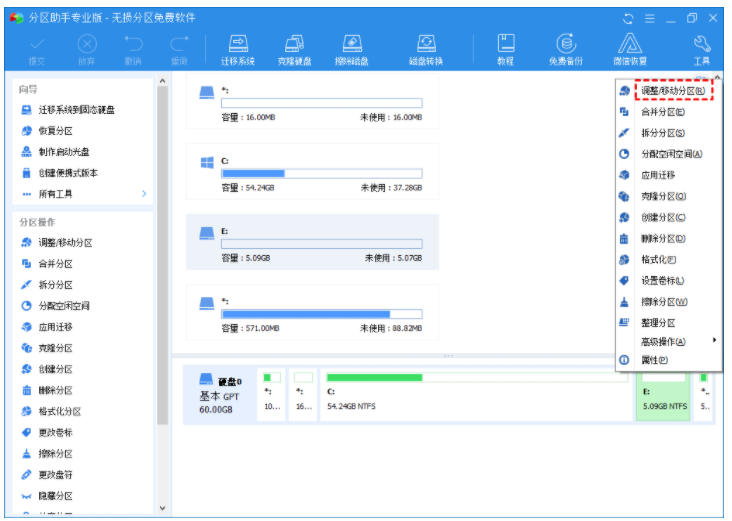Open the 工具 tools icon in toolbar
Viewport: 732px width, 521px height.
pyautogui.click(x=701, y=49)
